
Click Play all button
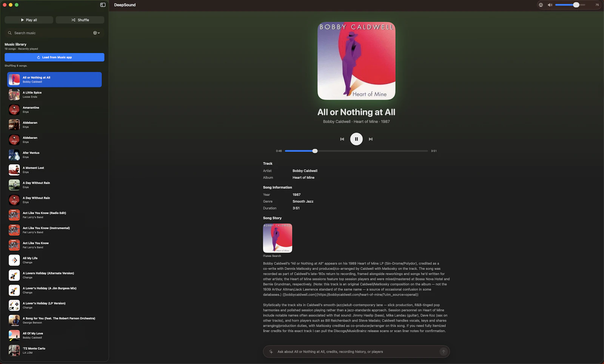tap(29, 20)
